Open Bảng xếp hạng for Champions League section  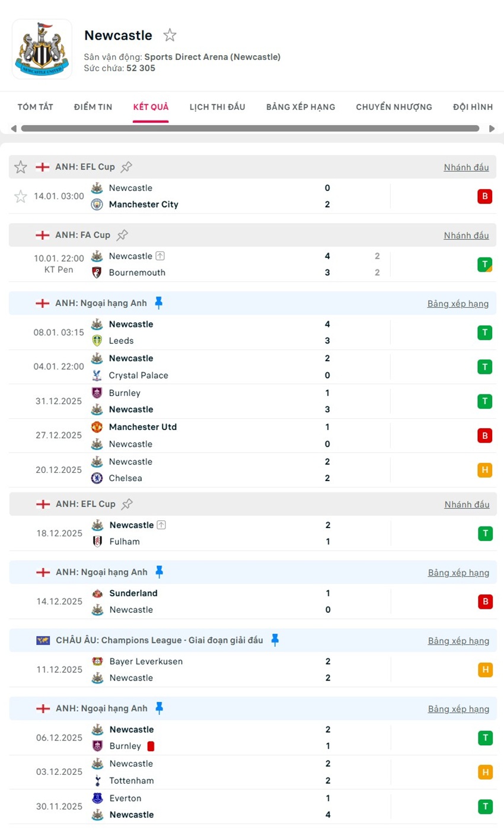[x=459, y=641]
